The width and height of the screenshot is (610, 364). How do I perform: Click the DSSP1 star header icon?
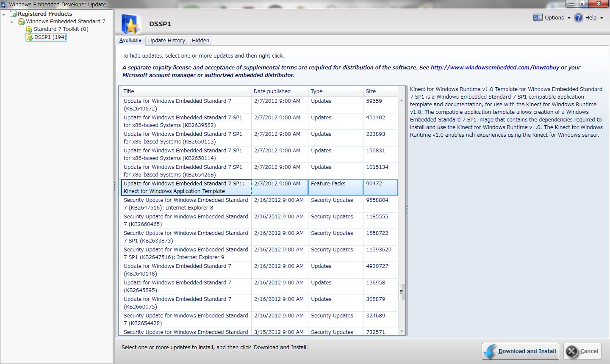click(131, 24)
